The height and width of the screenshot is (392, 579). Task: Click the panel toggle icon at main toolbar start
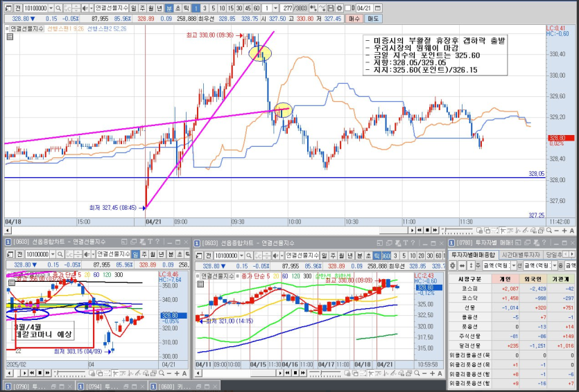tap(9, 8)
